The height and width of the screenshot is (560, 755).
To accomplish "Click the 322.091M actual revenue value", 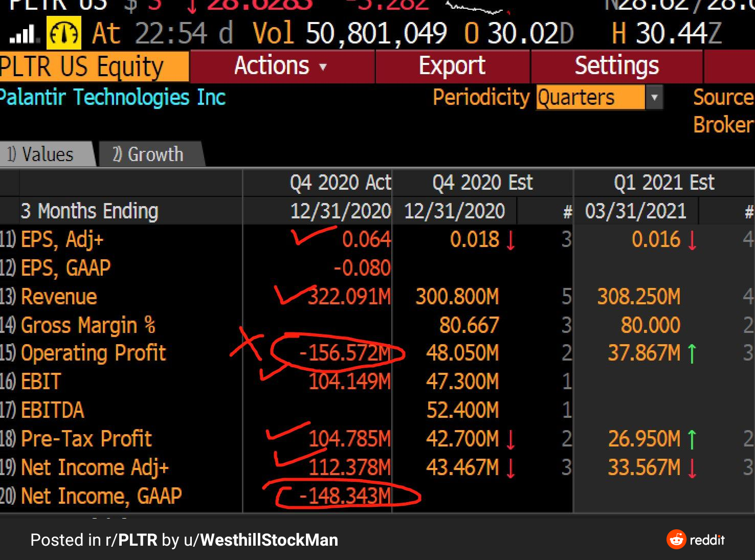I will 349,297.
